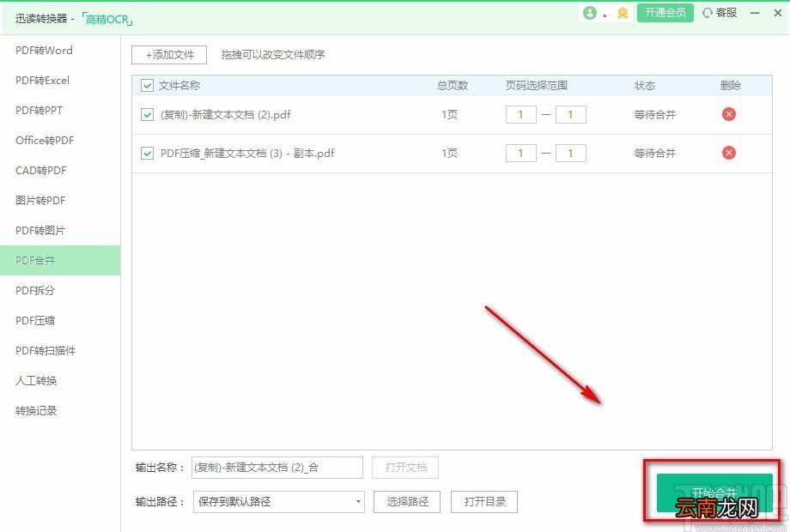Click end page field of (复制)-新建文本文档 row
The width and height of the screenshot is (790, 532).
[571, 115]
